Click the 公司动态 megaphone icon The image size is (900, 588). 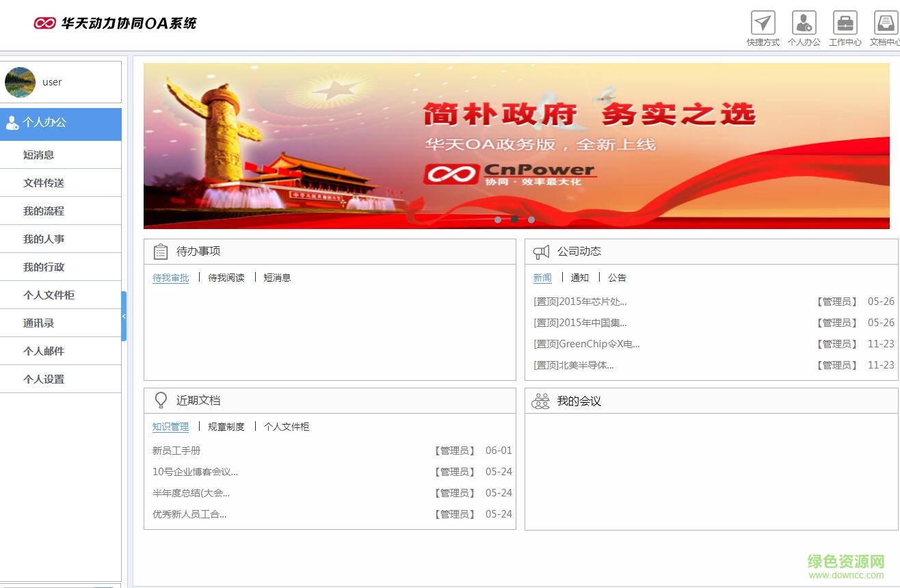click(x=541, y=252)
